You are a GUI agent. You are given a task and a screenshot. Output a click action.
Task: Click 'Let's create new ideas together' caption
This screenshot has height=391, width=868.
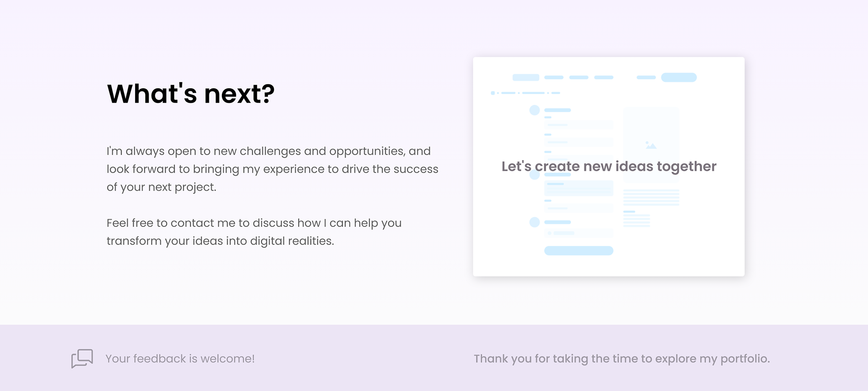609,166
